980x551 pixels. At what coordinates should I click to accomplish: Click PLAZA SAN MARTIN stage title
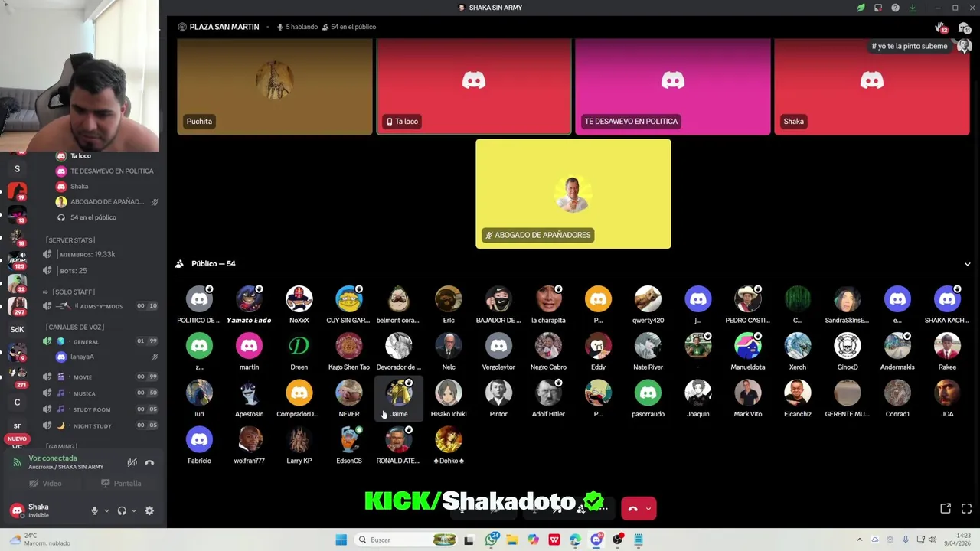tap(224, 27)
